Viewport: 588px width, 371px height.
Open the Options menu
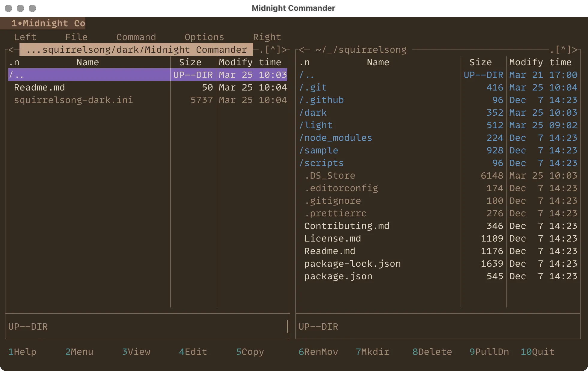pos(204,37)
